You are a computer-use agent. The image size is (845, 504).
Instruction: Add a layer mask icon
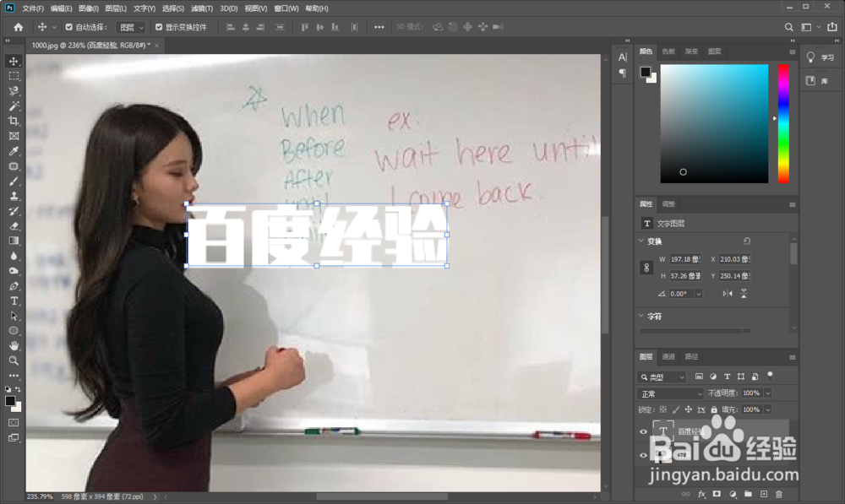[717, 494]
